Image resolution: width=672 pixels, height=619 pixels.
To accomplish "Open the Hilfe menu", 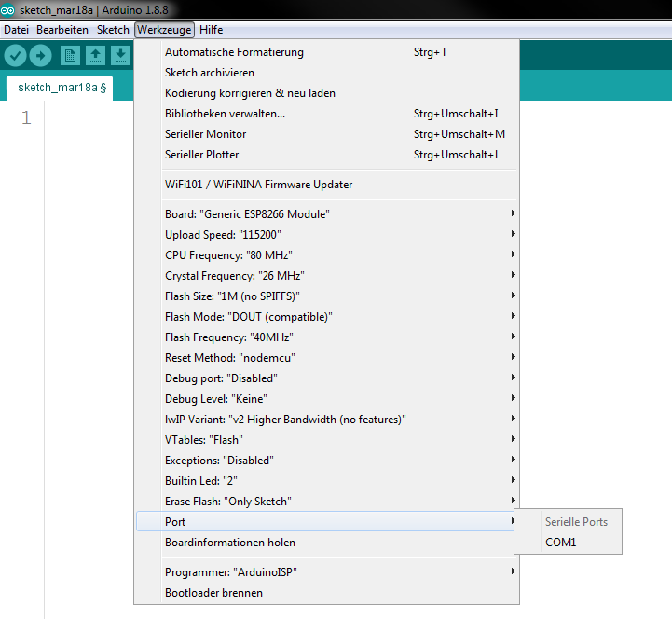I will click(211, 30).
